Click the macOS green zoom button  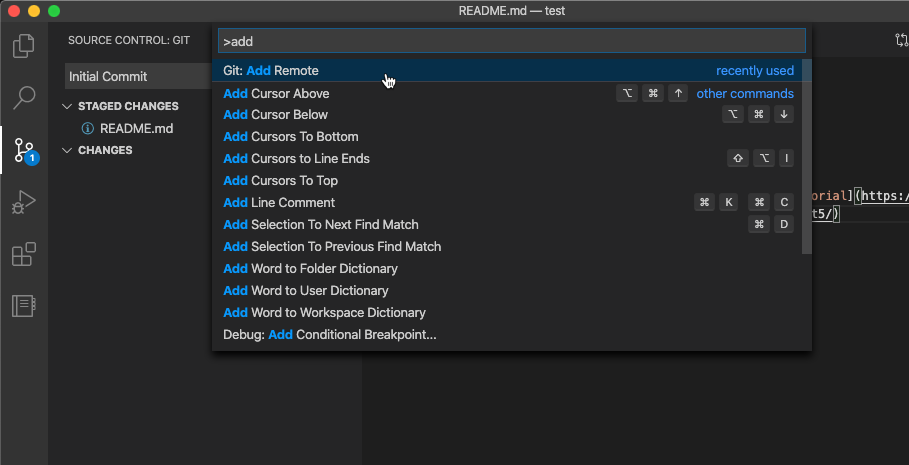[54, 10]
